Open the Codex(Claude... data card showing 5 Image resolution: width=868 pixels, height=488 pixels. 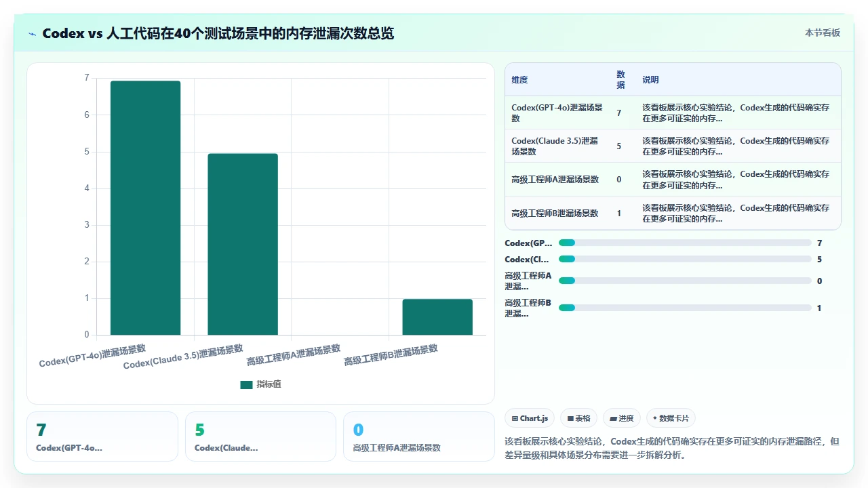pyautogui.click(x=260, y=436)
